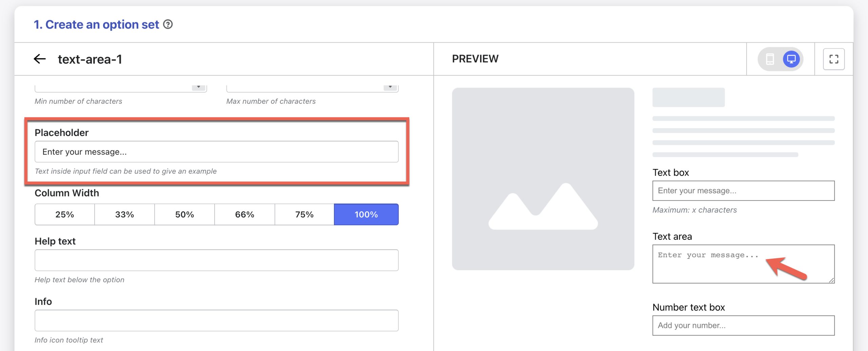Switch preview to desktop monitor view
Screen dimensions: 868x351
click(791, 59)
